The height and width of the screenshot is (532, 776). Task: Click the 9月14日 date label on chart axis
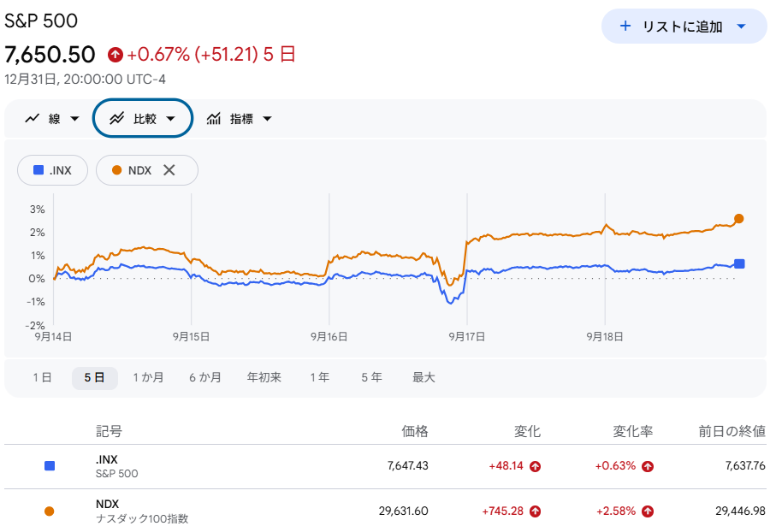tap(53, 337)
